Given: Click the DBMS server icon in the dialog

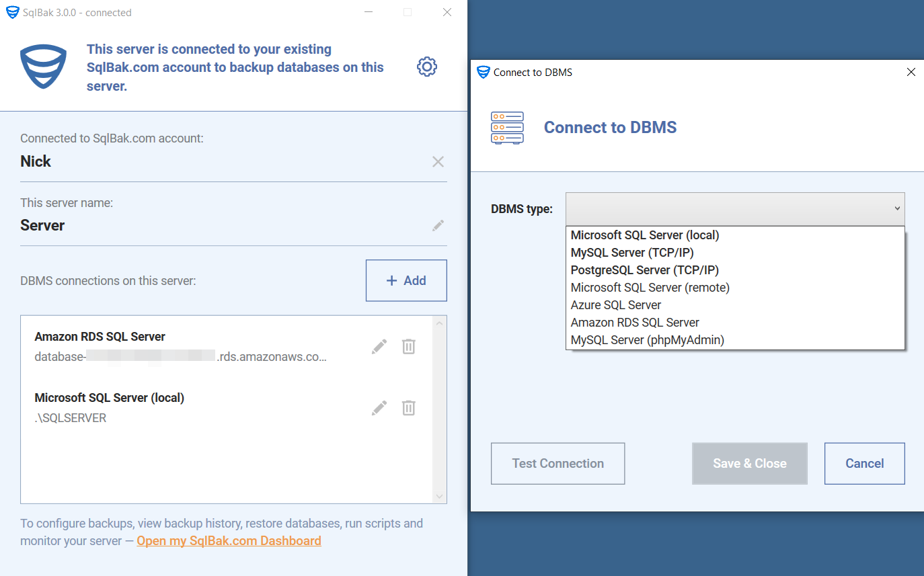Looking at the screenshot, I should (507, 128).
